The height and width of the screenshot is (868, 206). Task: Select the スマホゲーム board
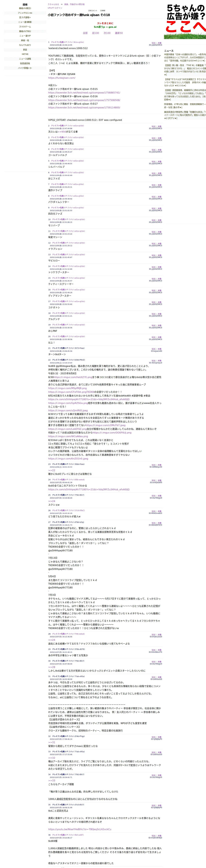pos(25,27)
